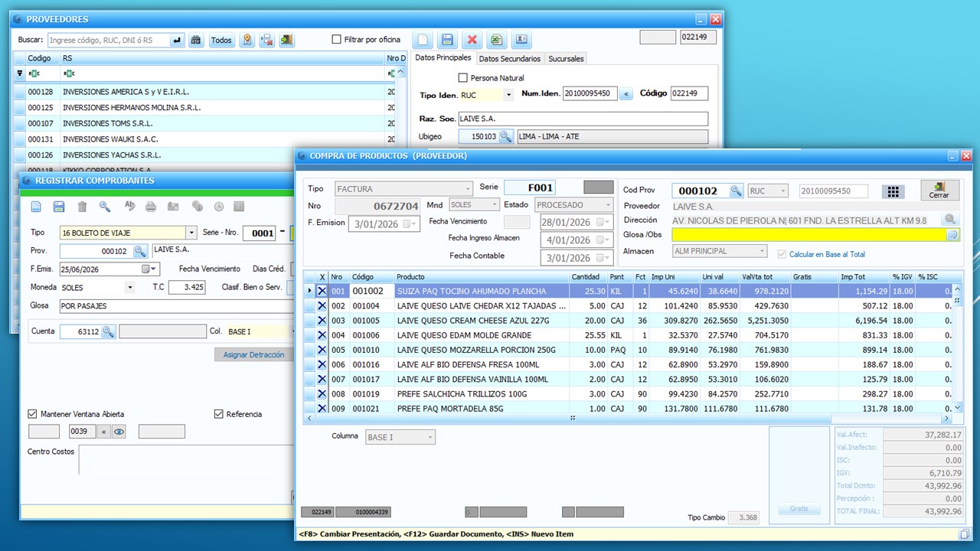Click the yellow Glosa/Obs input field
980x551 pixels.
point(808,236)
